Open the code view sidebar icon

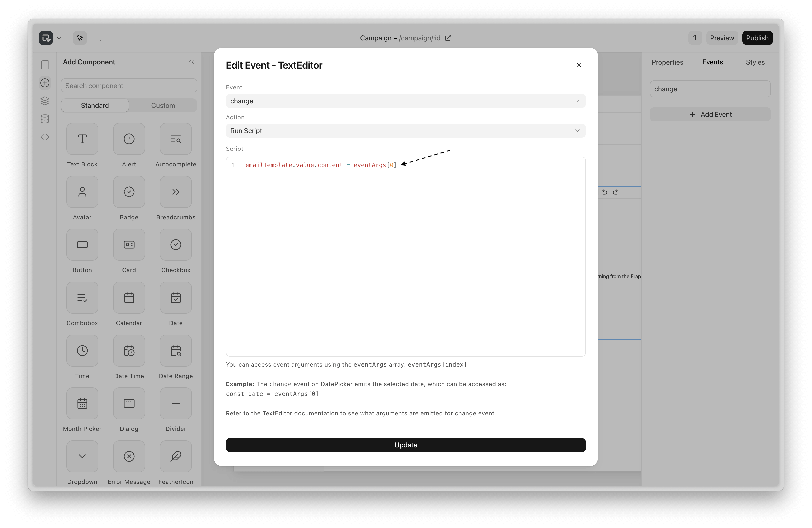45,137
